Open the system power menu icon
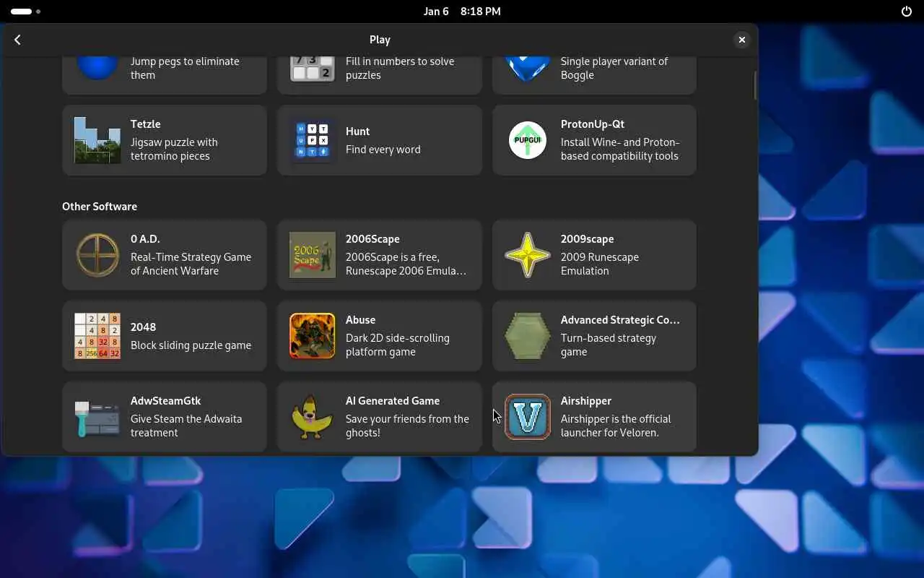 pos(907,12)
